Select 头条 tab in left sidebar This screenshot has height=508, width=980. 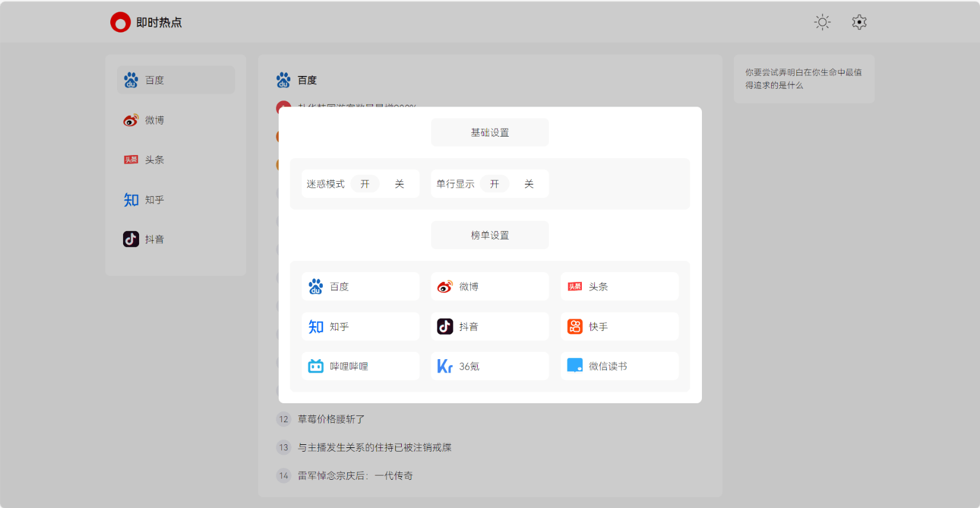176,160
